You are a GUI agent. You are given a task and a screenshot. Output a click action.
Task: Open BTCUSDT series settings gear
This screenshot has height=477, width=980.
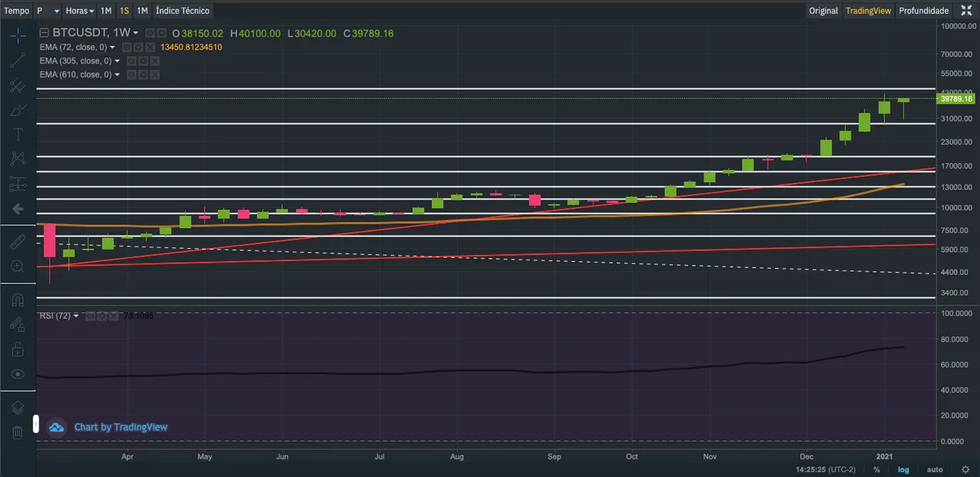tap(161, 33)
